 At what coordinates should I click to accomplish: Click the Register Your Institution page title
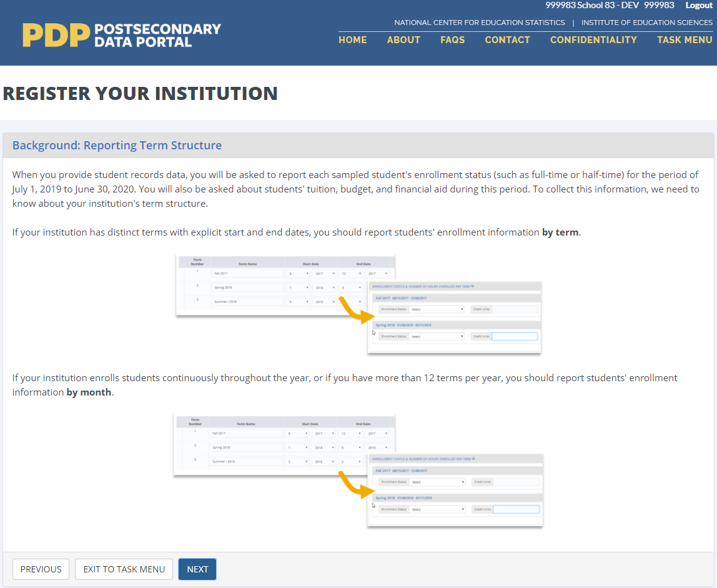click(141, 93)
